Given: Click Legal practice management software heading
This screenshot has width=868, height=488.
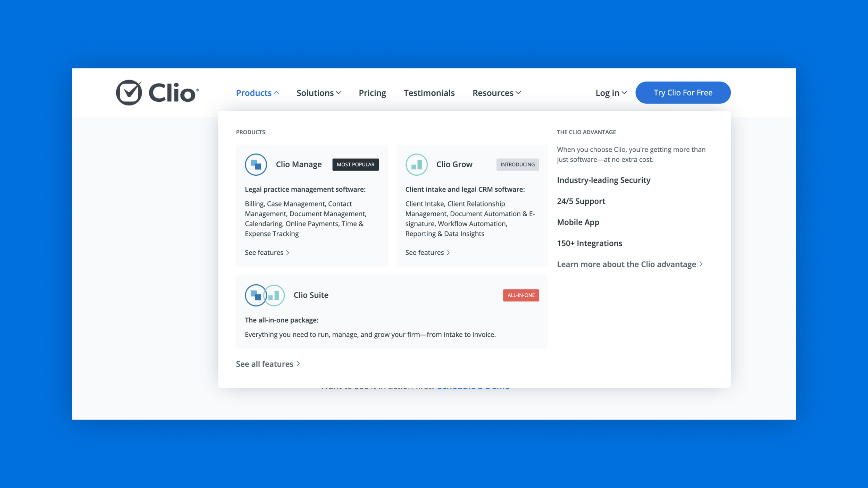Looking at the screenshot, I should 305,190.
